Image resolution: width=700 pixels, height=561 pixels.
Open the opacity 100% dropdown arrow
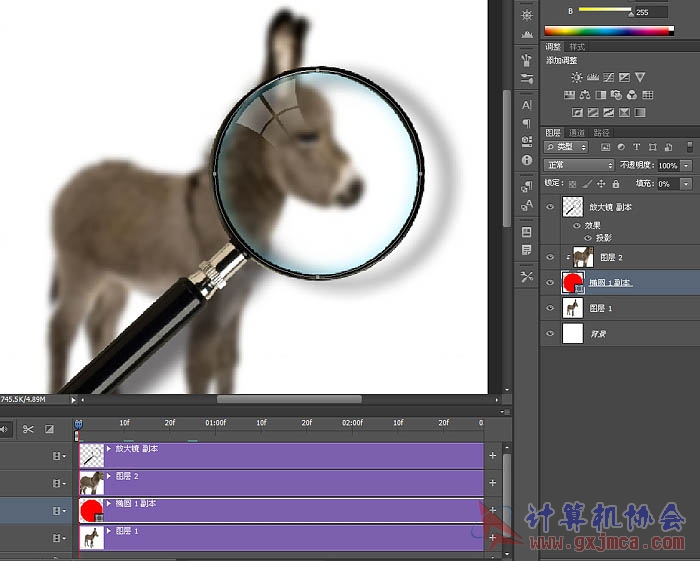pyautogui.click(x=687, y=166)
